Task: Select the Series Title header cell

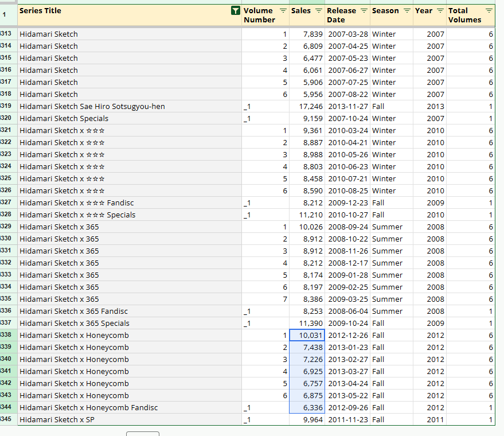Action: [130, 15]
